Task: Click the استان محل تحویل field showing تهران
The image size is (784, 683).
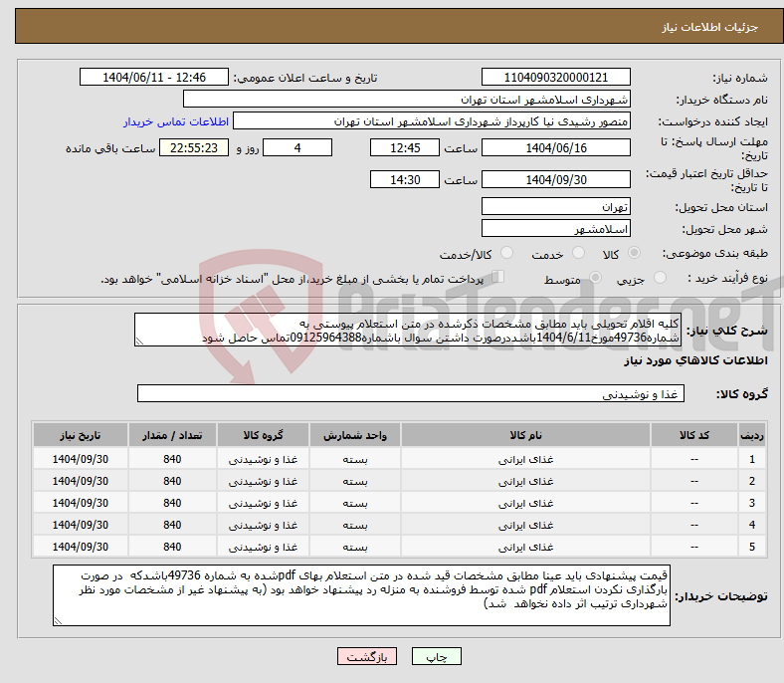Action: pyautogui.click(x=555, y=207)
